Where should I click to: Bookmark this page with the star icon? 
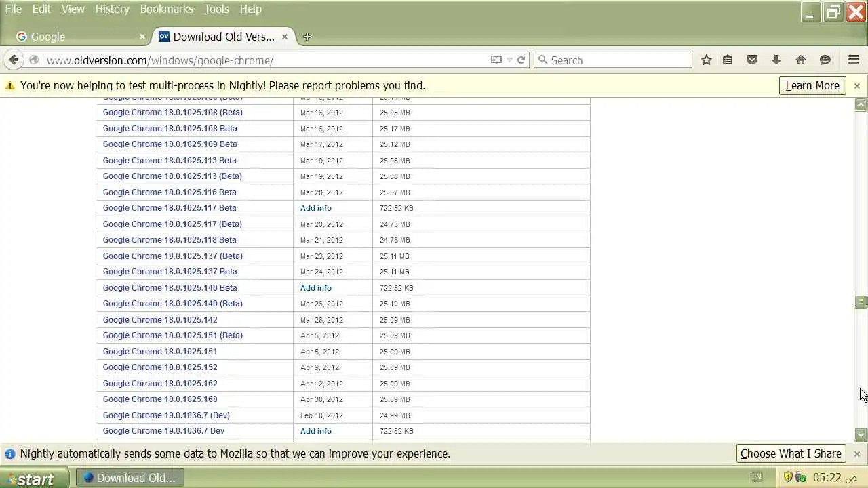[707, 60]
